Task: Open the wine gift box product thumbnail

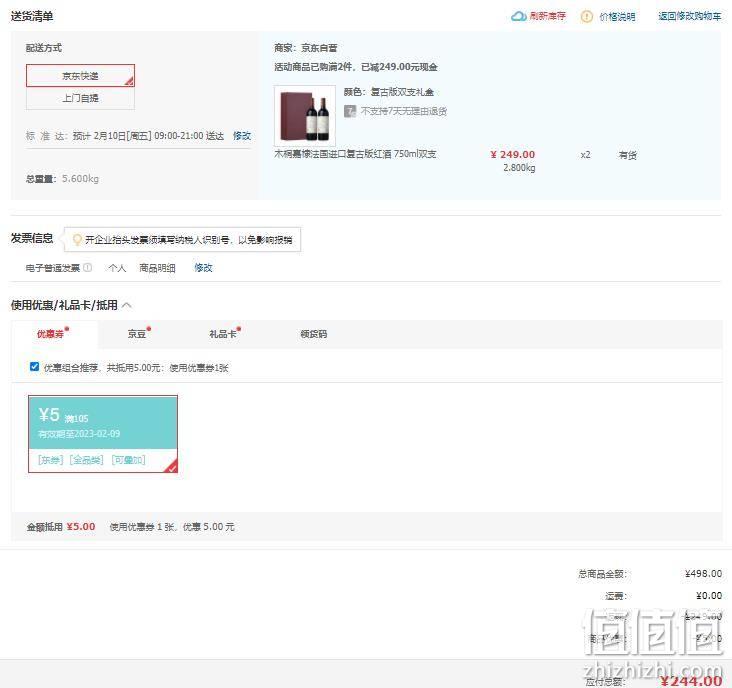Action: coord(305,115)
